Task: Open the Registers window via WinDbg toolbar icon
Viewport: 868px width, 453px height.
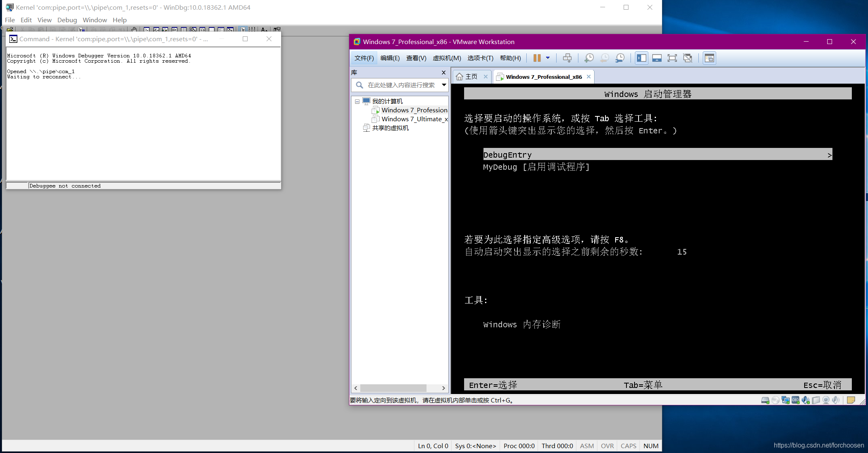Action: click(174, 29)
